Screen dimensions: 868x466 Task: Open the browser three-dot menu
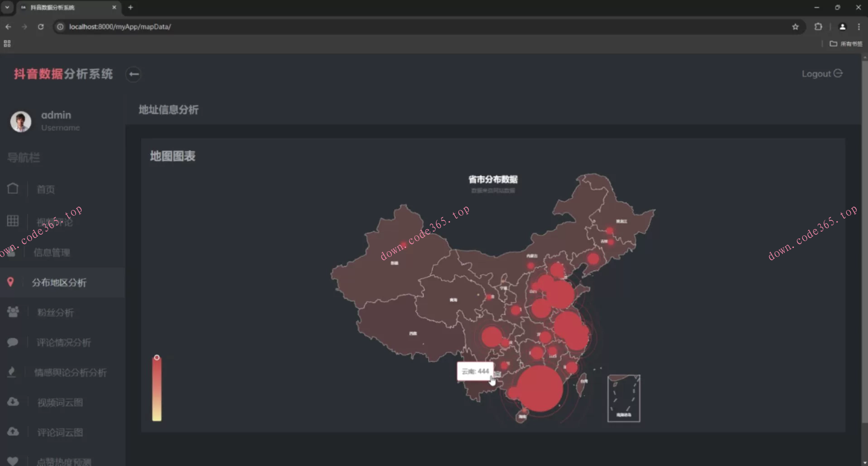858,27
